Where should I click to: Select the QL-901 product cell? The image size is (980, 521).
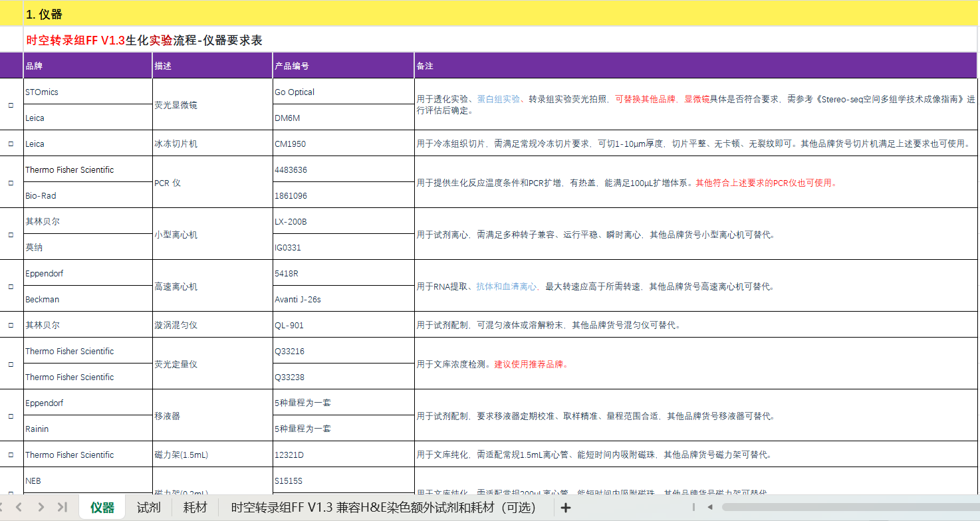point(343,325)
